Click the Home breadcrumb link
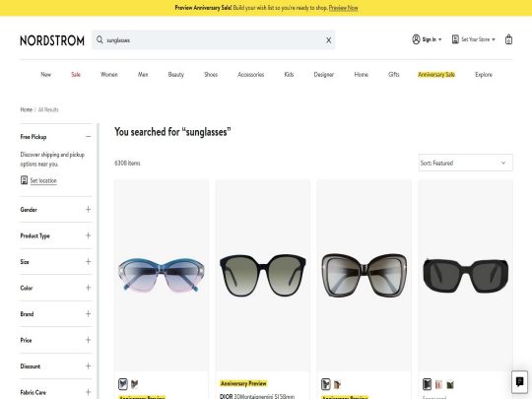This screenshot has height=399, width=532. (x=27, y=109)
